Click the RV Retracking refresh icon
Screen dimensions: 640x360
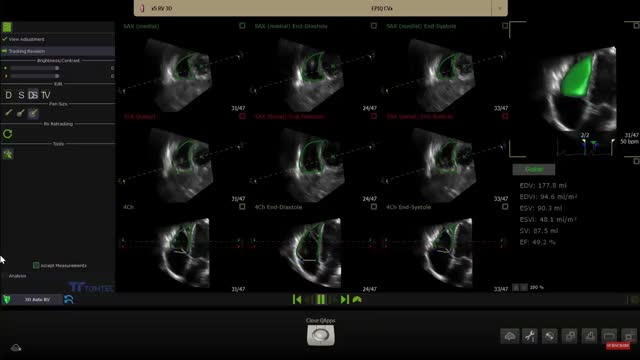click(7, 134)
